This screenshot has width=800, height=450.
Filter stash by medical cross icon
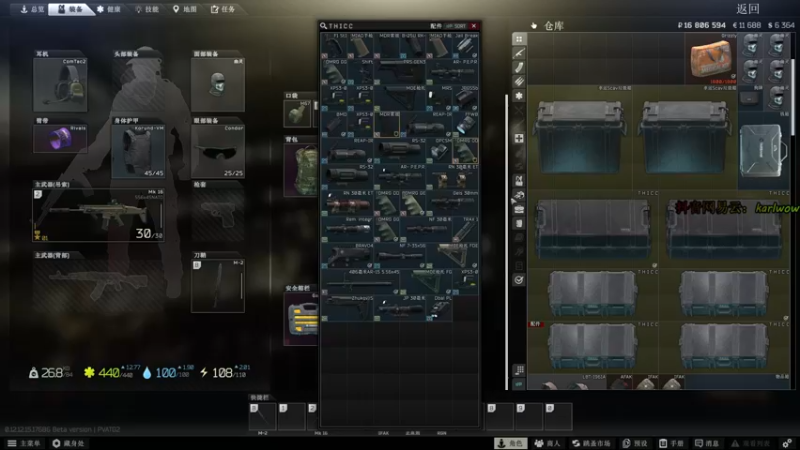point(519,139)
